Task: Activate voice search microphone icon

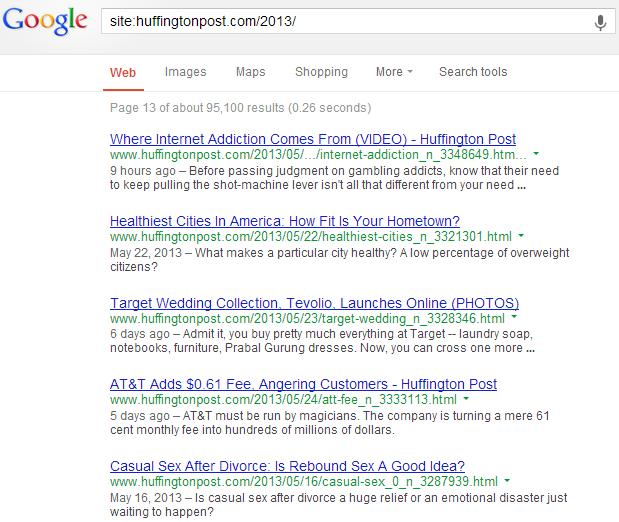Action: [x=600, y=22]
